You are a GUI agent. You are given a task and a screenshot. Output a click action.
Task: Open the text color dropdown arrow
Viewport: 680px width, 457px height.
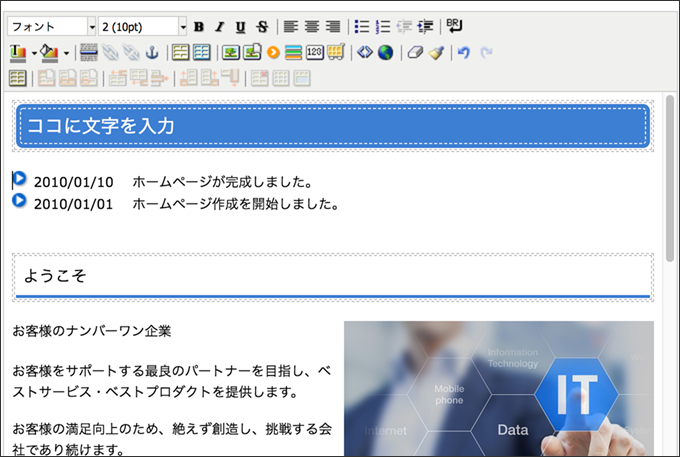[34, 53]
